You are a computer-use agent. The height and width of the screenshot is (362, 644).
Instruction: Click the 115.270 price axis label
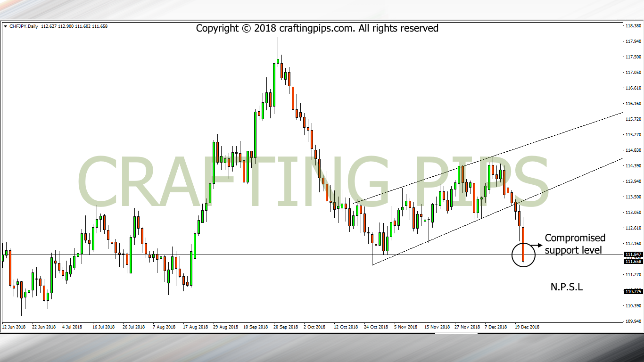pos(633,135)
